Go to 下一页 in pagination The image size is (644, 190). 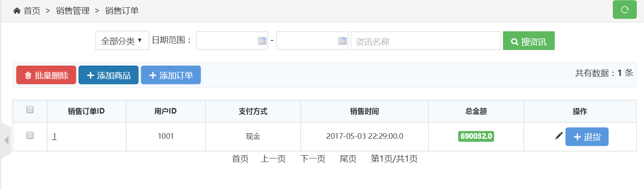tap(313, 159)
